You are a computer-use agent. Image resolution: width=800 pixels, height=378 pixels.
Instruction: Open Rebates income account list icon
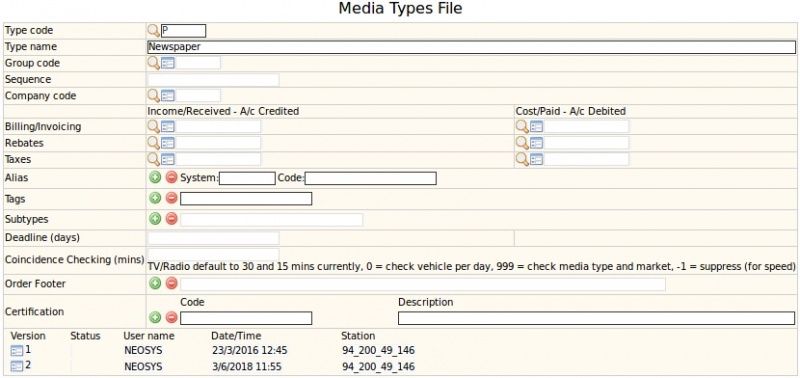point(168,143)
